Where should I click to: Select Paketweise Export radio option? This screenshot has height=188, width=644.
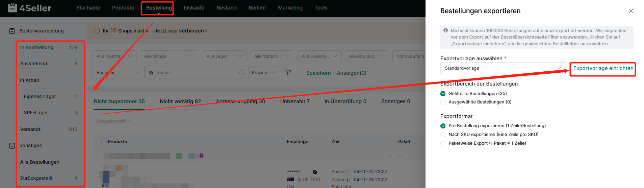click(x=443, y=143)
